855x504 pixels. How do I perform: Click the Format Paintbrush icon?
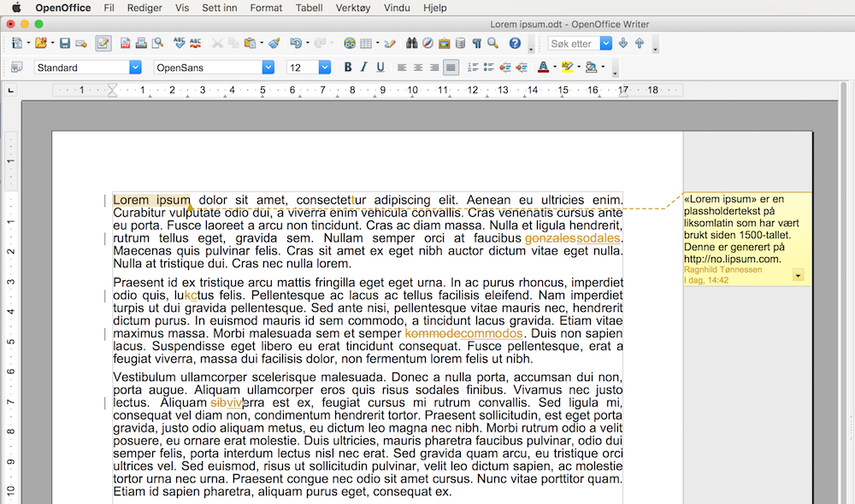point(274,43)
